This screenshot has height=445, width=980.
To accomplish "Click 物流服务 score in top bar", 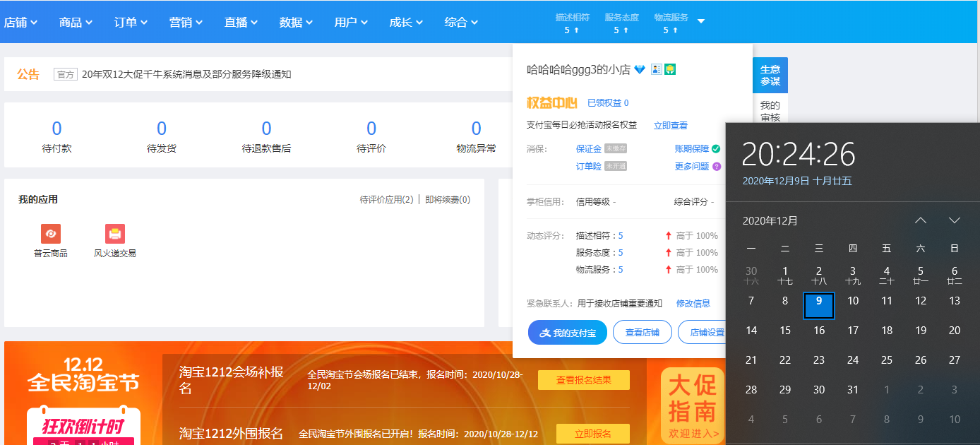I will [x=671, y=23].
